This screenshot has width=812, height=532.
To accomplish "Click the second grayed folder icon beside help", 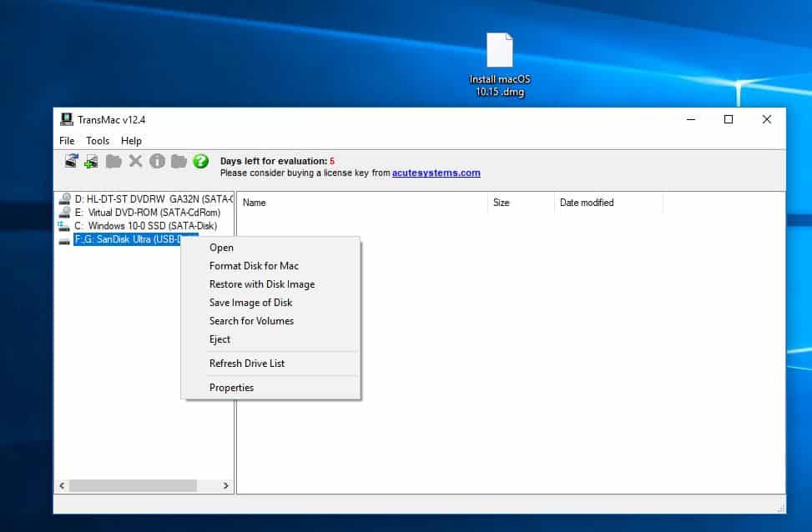I will tap(179, 162).
